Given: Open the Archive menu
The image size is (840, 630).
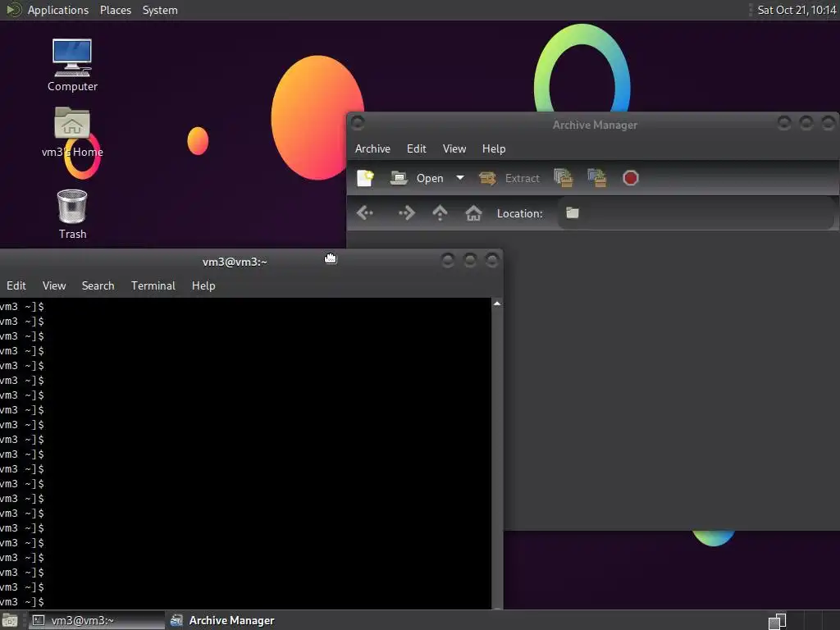Looking at the screenshot, I should (373, 149).
